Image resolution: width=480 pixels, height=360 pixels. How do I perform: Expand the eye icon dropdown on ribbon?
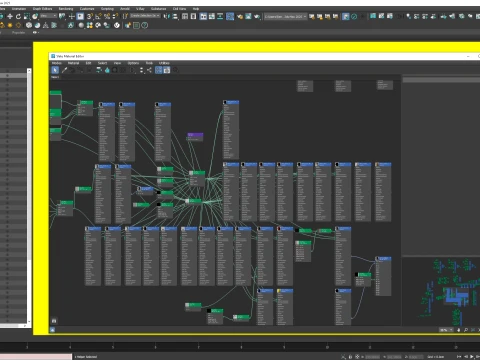36,33
